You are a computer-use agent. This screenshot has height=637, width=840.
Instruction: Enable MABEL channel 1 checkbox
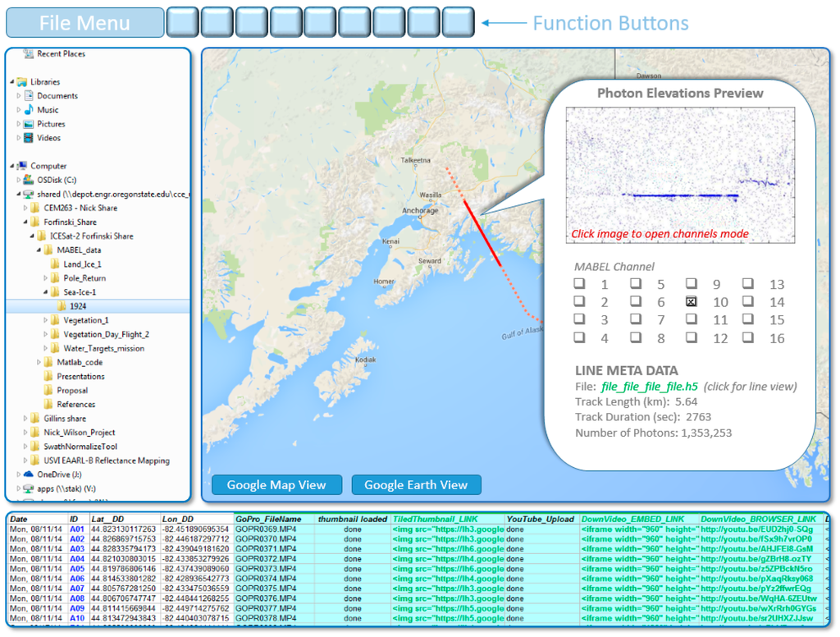point(579,285)
